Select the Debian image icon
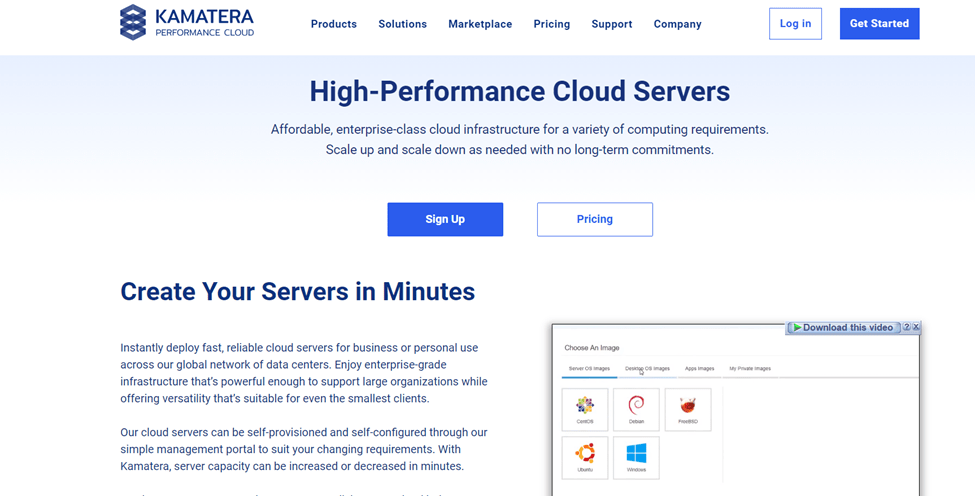 (x=636, y=408)
